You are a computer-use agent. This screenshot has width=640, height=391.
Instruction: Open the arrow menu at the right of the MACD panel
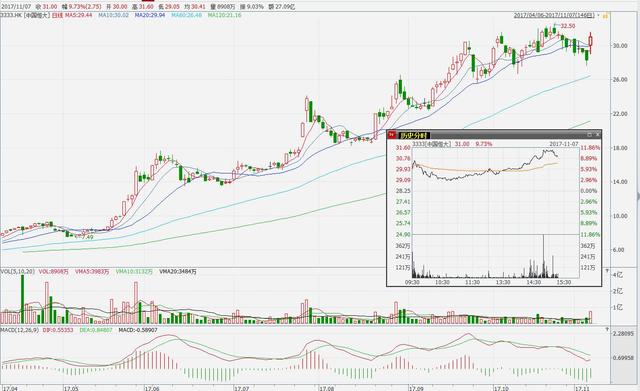click(607, 329)
